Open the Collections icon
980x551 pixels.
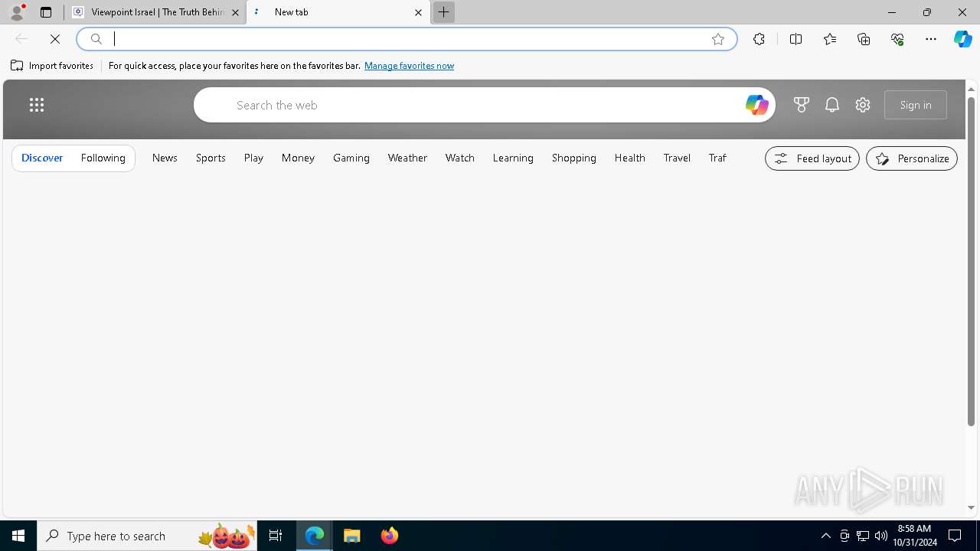pyautogui.click(x=864, y=39)
